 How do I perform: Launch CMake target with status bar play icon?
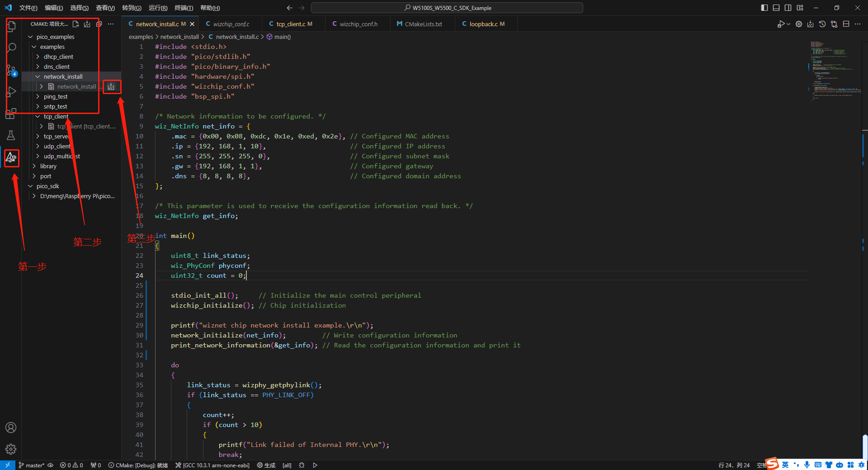pos(315,465)
